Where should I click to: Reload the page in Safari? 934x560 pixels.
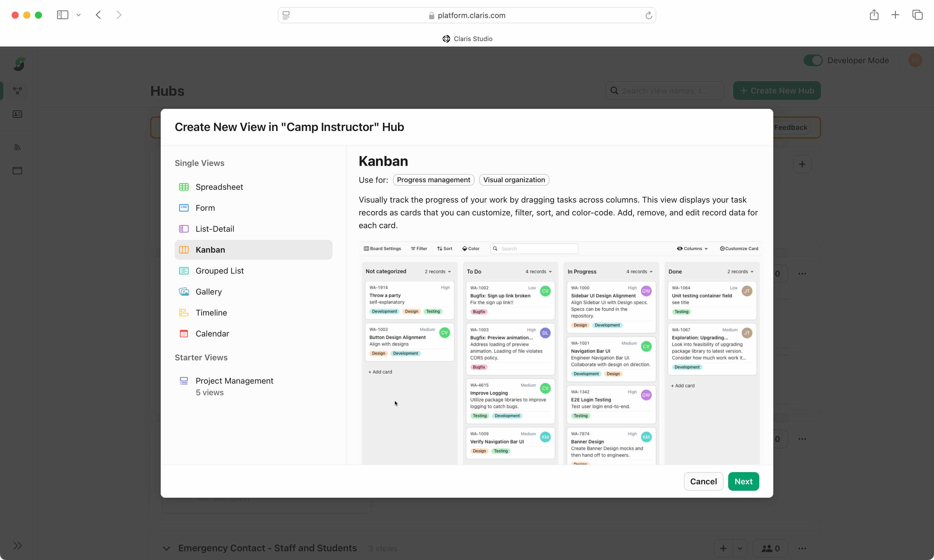(x=648, y=15)
